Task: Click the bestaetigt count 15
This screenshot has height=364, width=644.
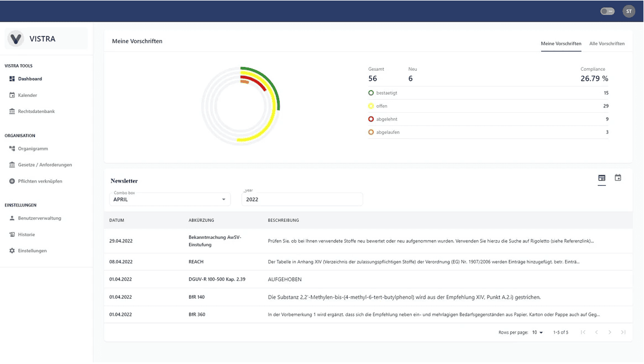Action: click(x=606, y=93)
